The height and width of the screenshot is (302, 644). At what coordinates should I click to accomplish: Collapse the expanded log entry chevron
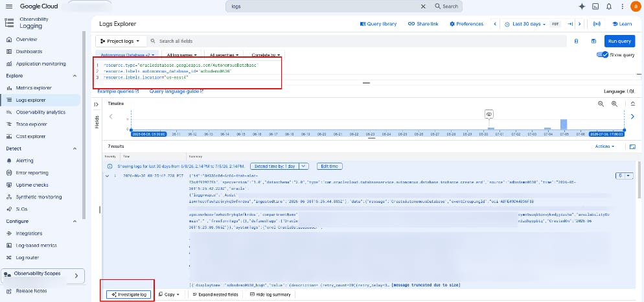108,176
